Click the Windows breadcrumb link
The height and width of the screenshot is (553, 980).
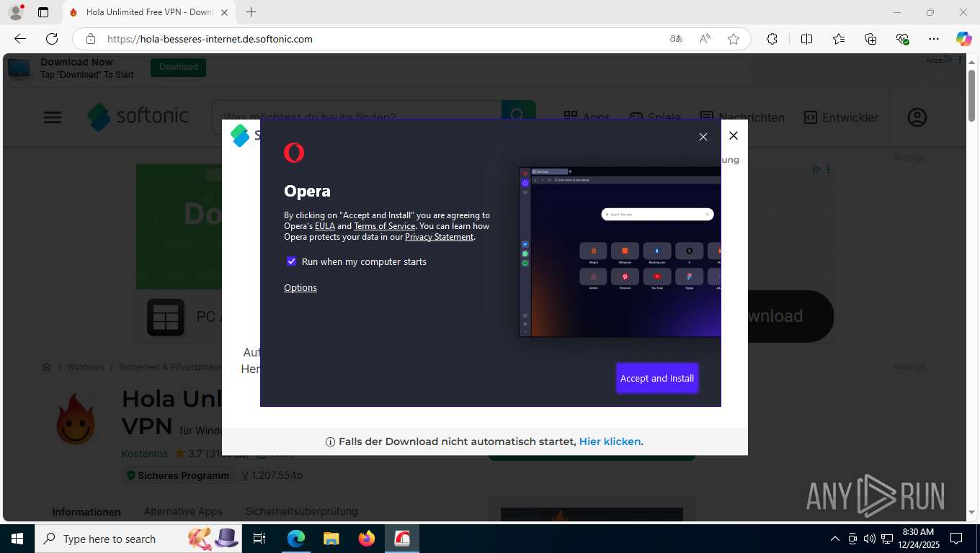86,367
